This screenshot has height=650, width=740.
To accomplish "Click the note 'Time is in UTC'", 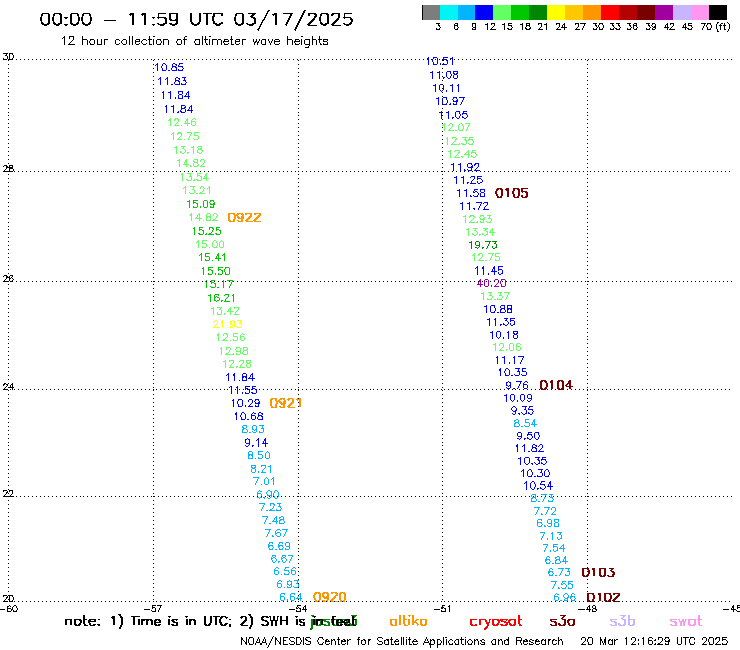I will [180, 621].
